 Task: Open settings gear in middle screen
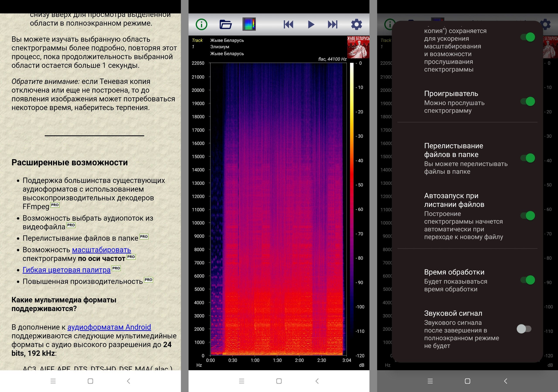click(356, 24)
